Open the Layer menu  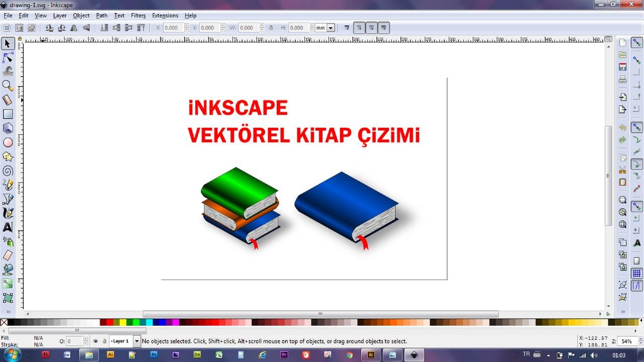point(60,16)
